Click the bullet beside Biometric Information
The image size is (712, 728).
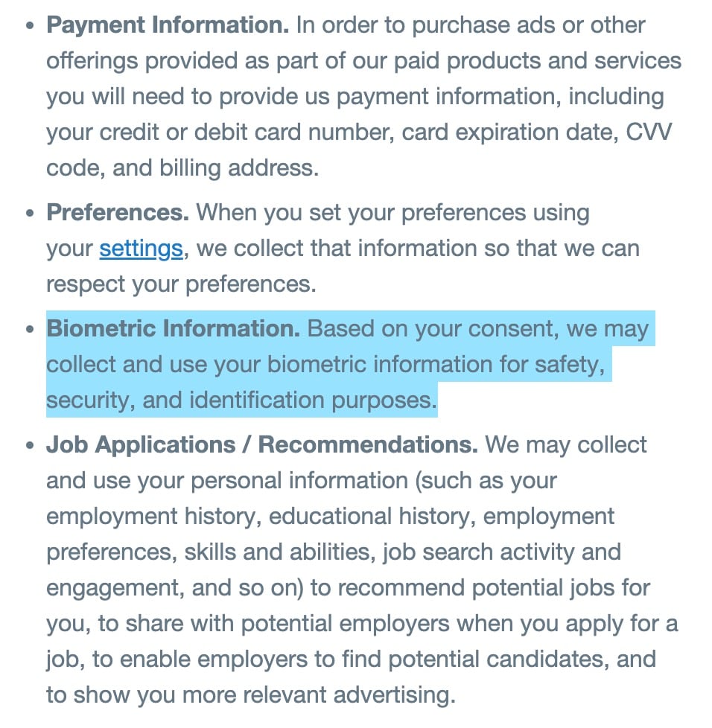pos(31,330)
